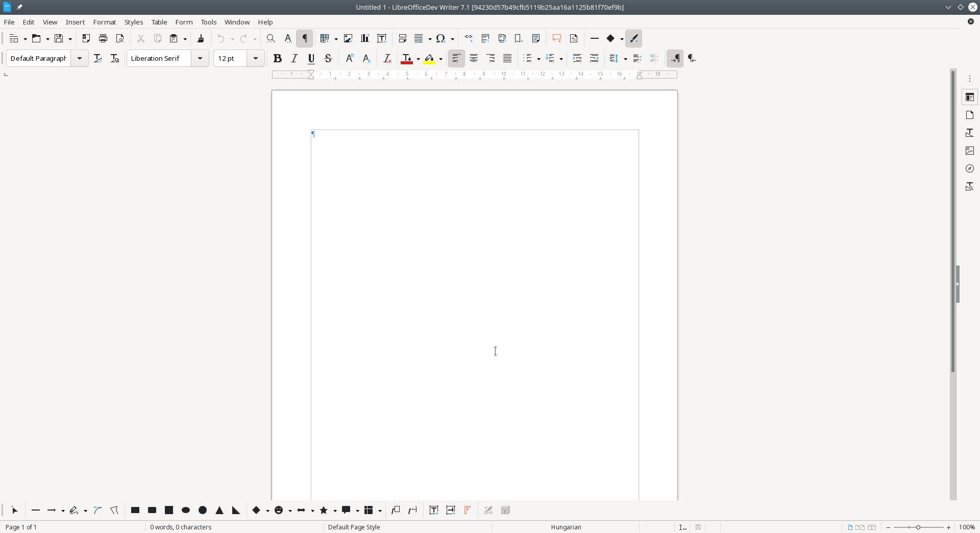Viewport: 980px width, 533px height.
Task: Click the Page 1 of 1 status field
Action: coord(21,527)
